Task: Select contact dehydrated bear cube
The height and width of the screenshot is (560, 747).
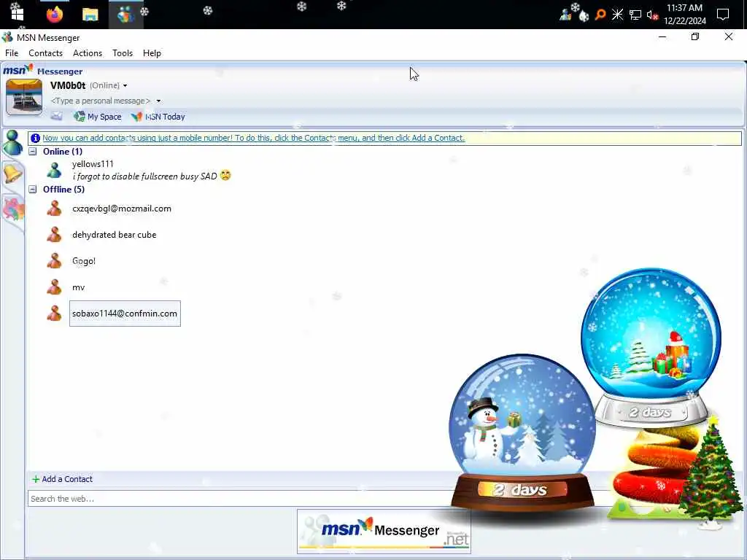Action: tap(115, 235)
